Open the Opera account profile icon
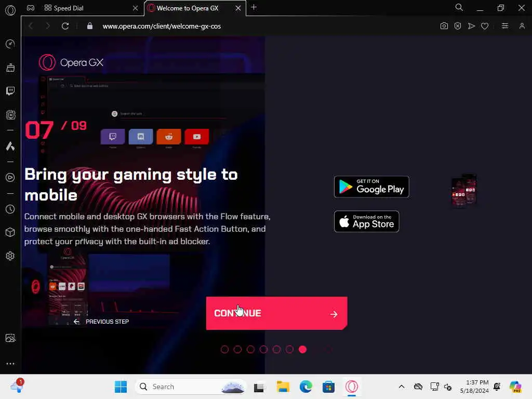Screen dimensions: 532x399 coord(522,26)
